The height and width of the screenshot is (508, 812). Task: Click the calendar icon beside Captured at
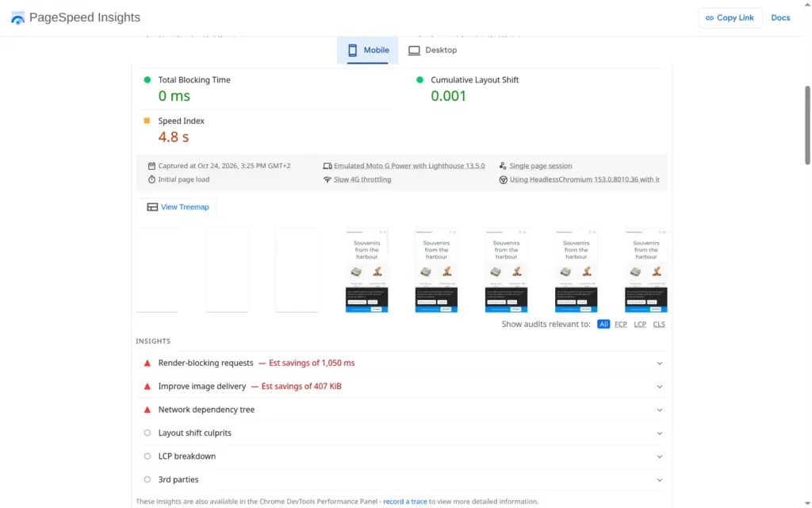click(151, 166)
